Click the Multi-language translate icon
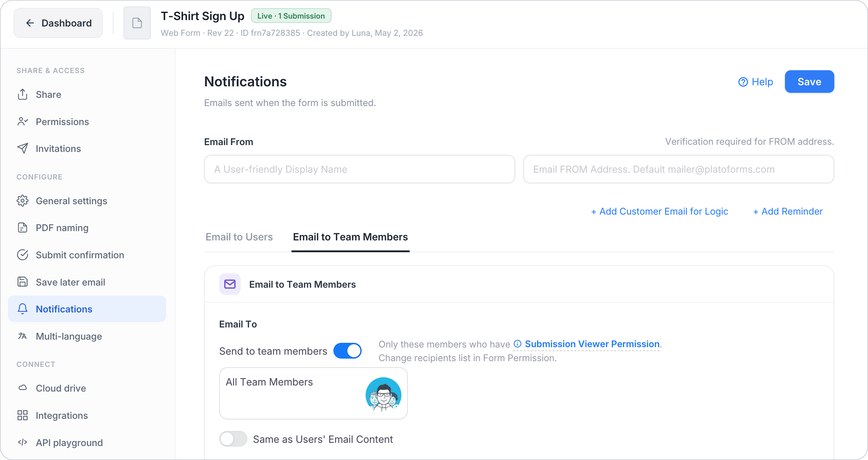The height and width of the screenshot is (460, 868). [x=23, y=336]
